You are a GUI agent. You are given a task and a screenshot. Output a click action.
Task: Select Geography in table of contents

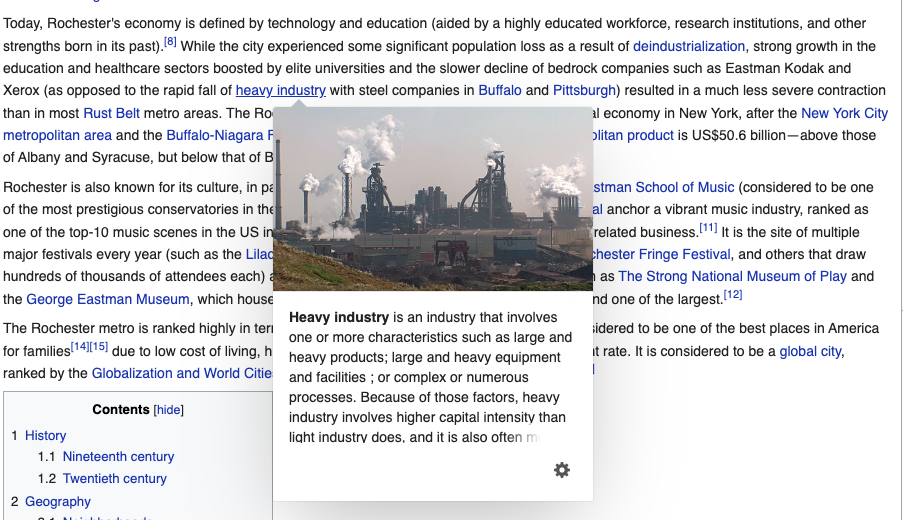58,502
